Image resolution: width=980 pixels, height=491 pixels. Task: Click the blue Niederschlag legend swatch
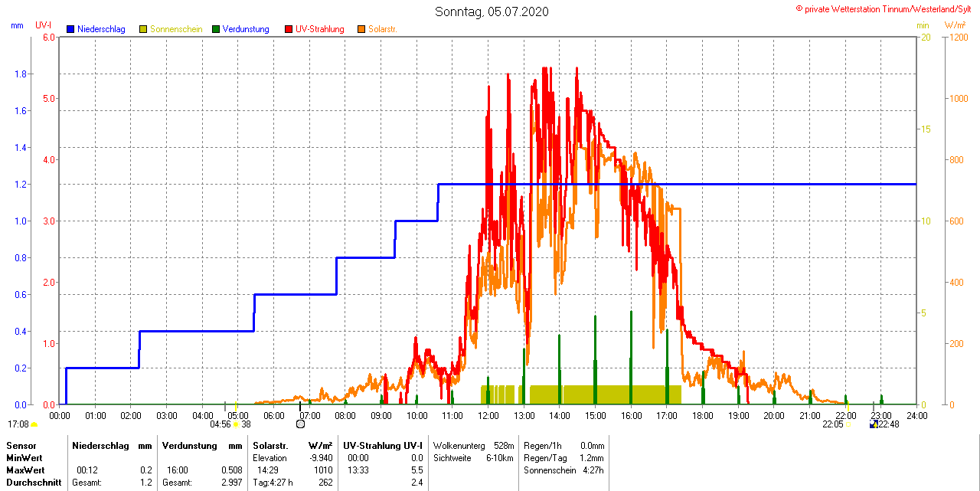pos(70,29)
